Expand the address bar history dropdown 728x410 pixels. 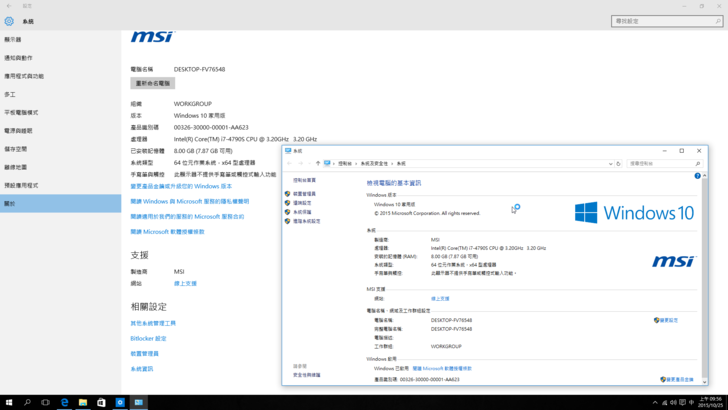coord(609,163)
